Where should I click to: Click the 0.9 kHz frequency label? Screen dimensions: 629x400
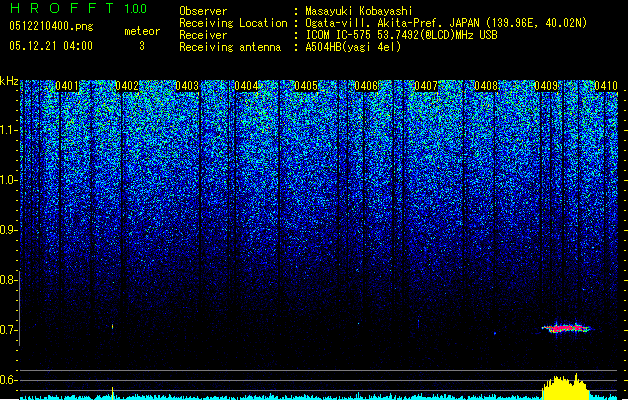[9, 230]
